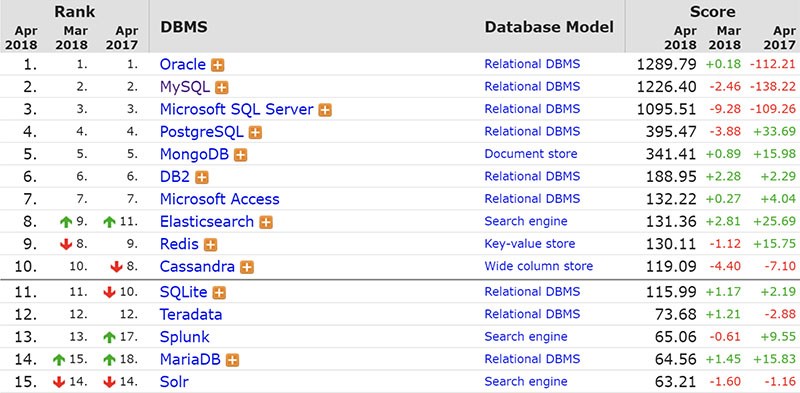Open the Microsoft Access DBMS link
This screenshot has width=800, height=393.
click(x=219, y=199)
